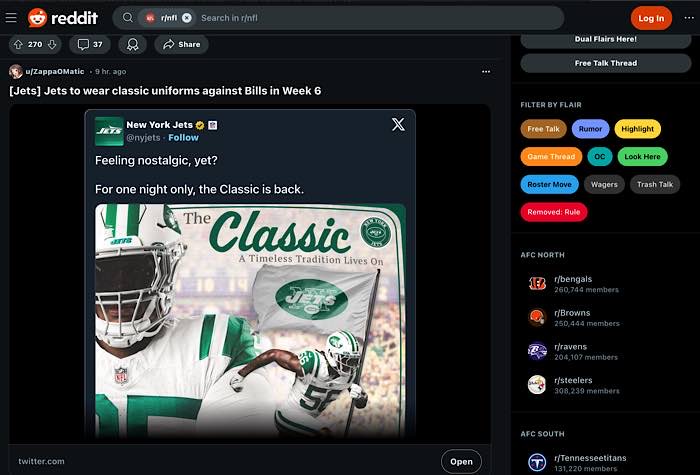Filter by the Rumor flair
Screen dimensions: 700x475
pos(590,129)
